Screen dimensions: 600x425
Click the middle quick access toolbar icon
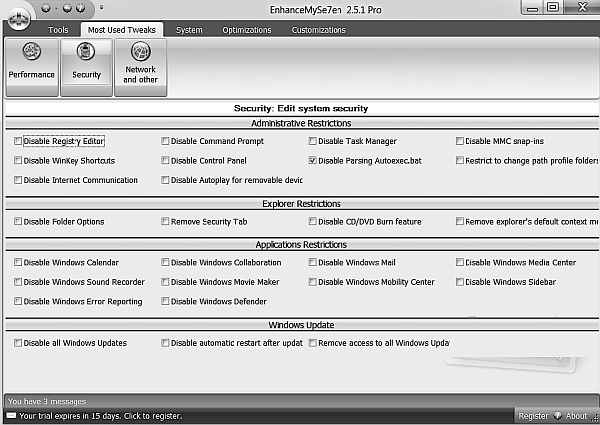tap(67, 8)
